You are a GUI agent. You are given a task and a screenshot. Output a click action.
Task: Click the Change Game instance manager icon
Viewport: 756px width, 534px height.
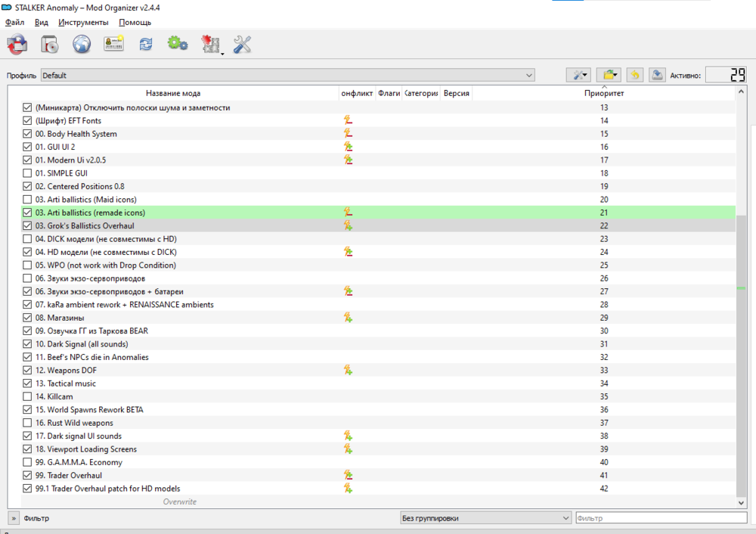point(17,45)
